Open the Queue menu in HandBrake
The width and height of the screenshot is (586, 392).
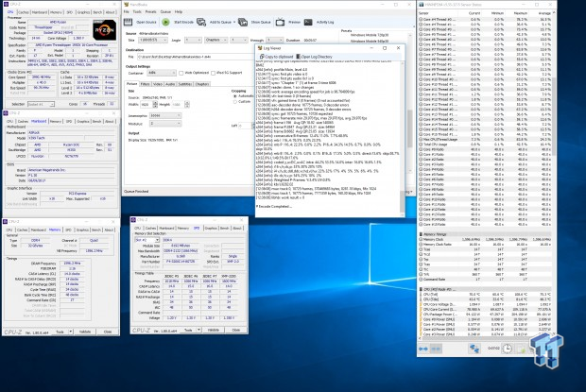pyautogui.click(x=165, y=12)
